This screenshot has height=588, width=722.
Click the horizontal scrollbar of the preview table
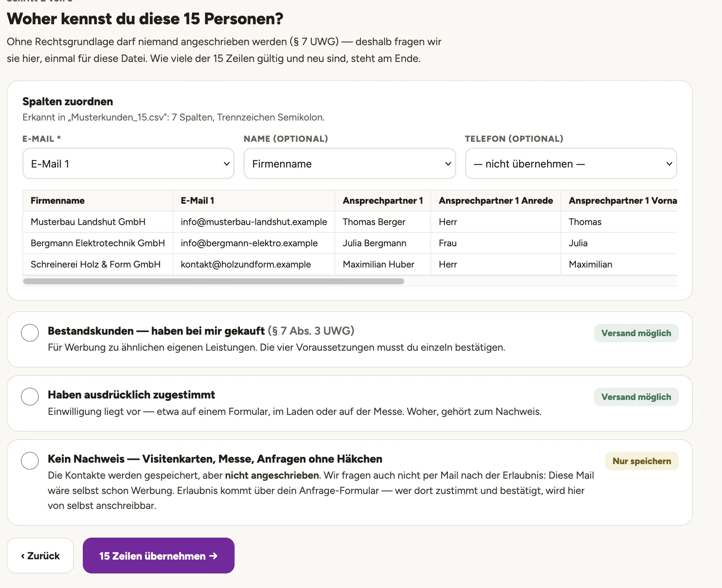213,281
